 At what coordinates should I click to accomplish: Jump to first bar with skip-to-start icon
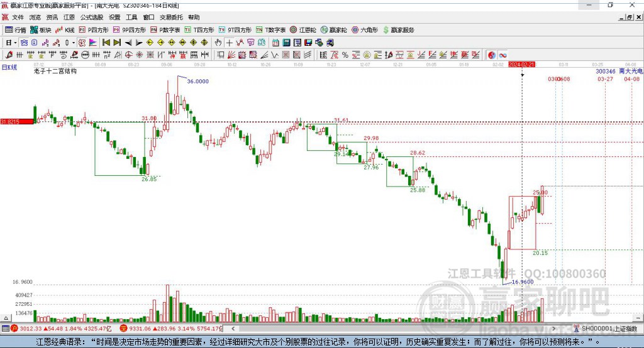(x=106, y=43)
